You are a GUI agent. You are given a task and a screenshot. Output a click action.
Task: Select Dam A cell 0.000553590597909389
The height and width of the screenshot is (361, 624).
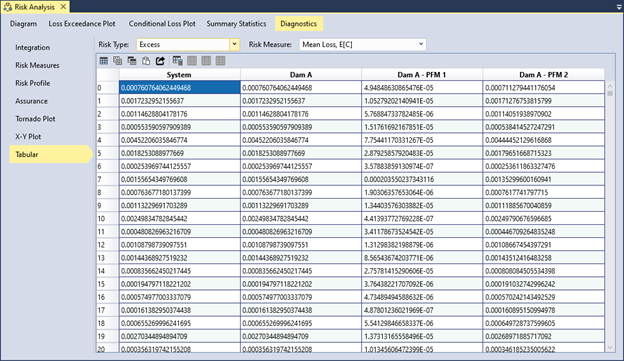(x=301, y=127)
